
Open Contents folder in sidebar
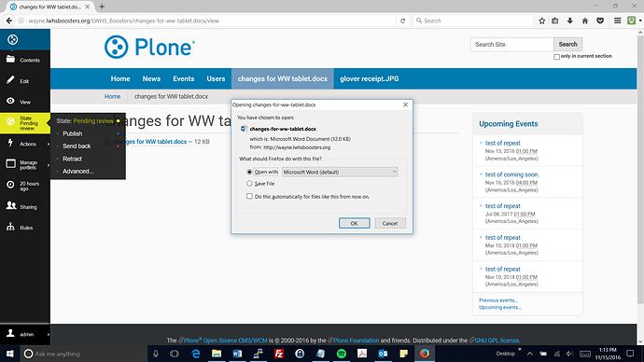pos(25,60)
